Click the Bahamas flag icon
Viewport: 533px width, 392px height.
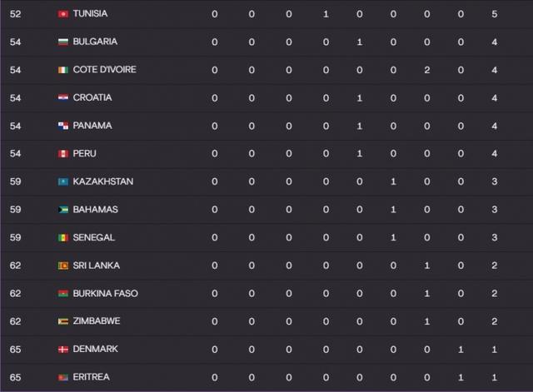pos(62,210)
